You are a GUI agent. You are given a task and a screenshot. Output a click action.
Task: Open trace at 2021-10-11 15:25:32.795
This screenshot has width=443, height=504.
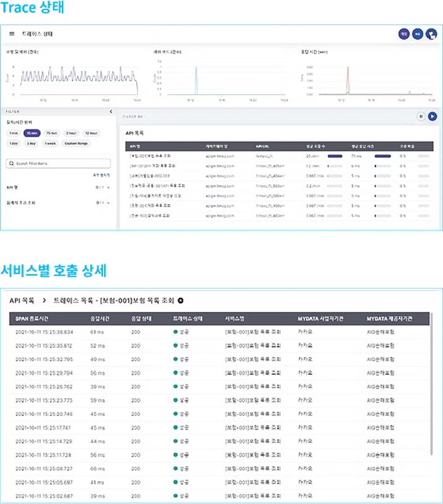pyautogui.click(x=219, y=359)
